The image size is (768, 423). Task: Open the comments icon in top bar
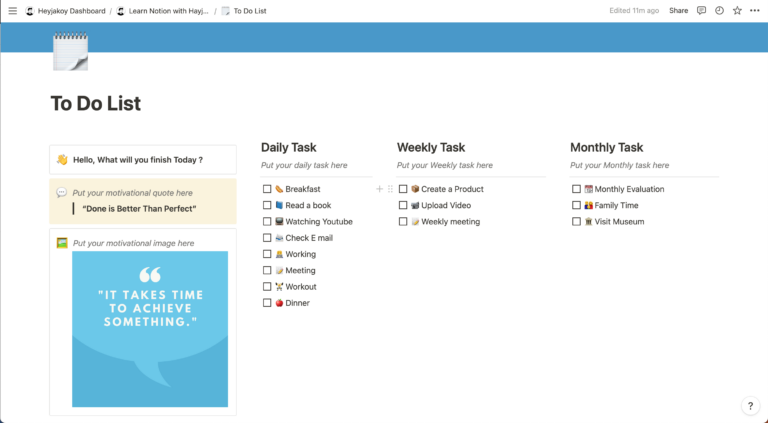point(701,10)
